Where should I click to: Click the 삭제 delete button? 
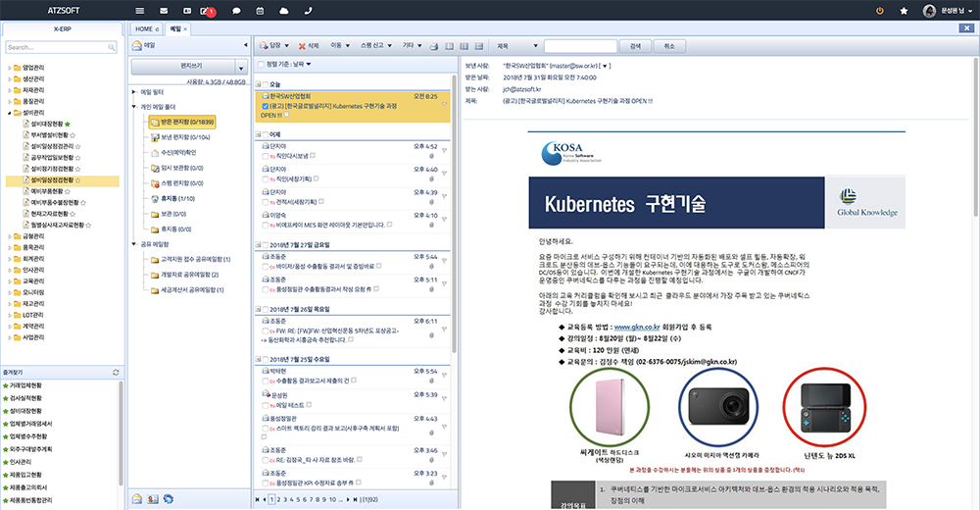coord(309,46)
